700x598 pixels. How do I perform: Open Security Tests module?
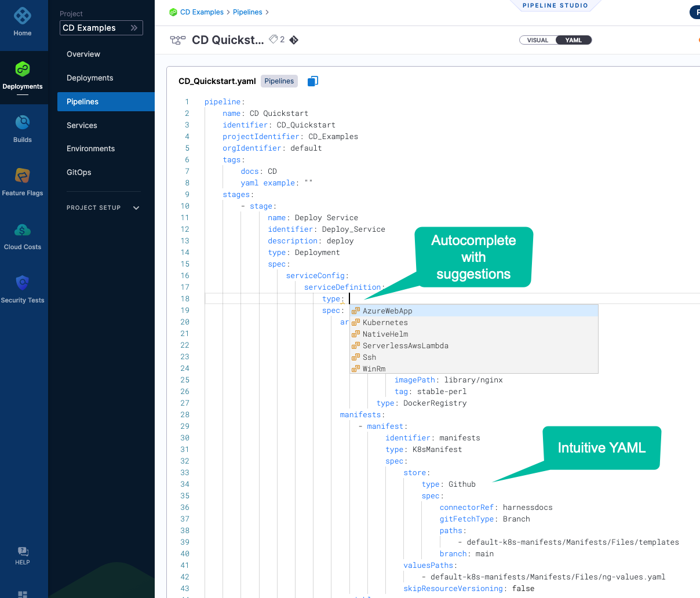[23, 283]
